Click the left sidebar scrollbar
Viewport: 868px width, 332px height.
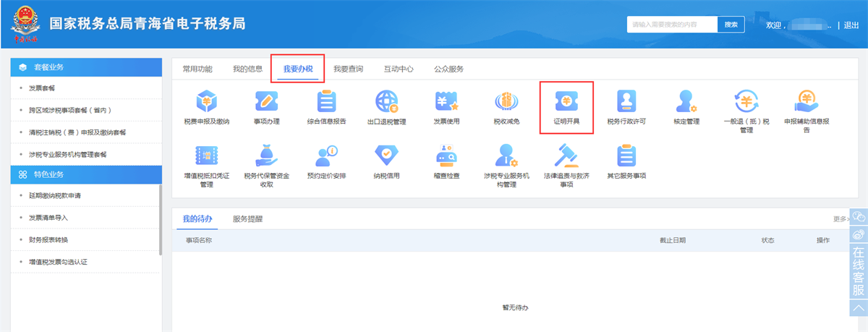point(160,217)
